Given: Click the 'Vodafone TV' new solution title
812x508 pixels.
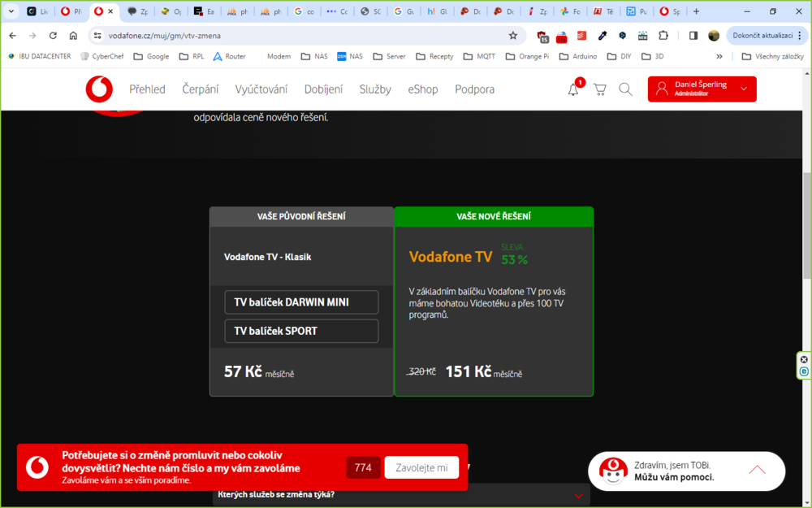Looking at the screenshot, I should click(x=451, y=257).
